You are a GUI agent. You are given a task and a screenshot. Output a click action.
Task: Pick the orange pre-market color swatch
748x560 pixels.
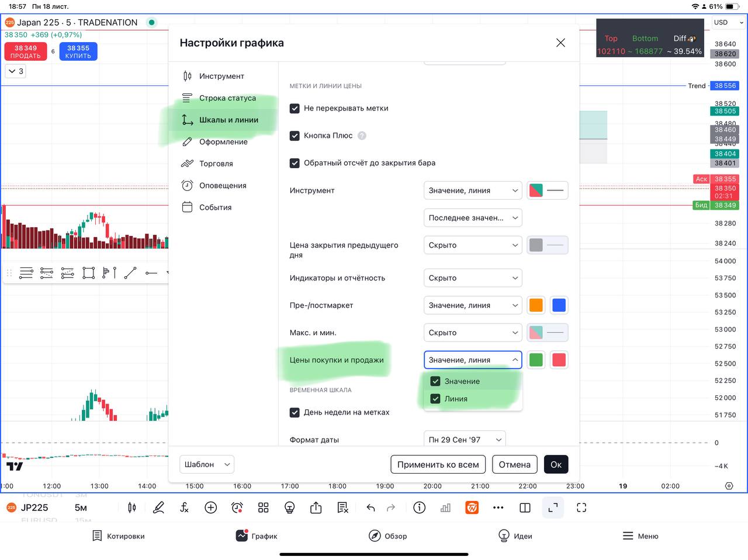pyautogui.click(x=536, y=305)
